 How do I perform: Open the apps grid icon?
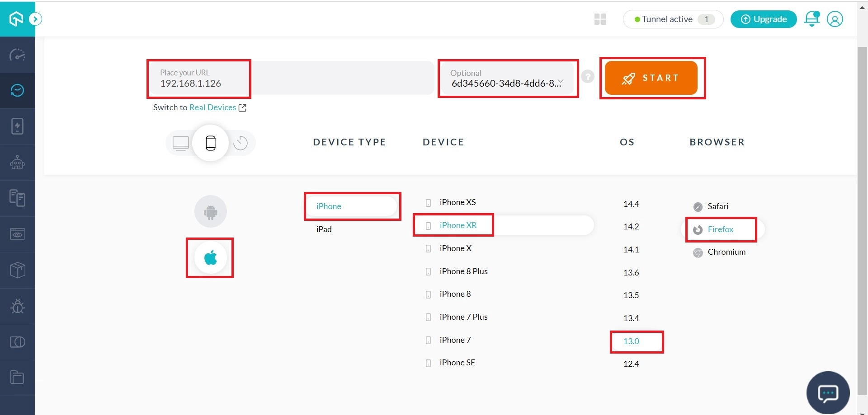[600, 19]
